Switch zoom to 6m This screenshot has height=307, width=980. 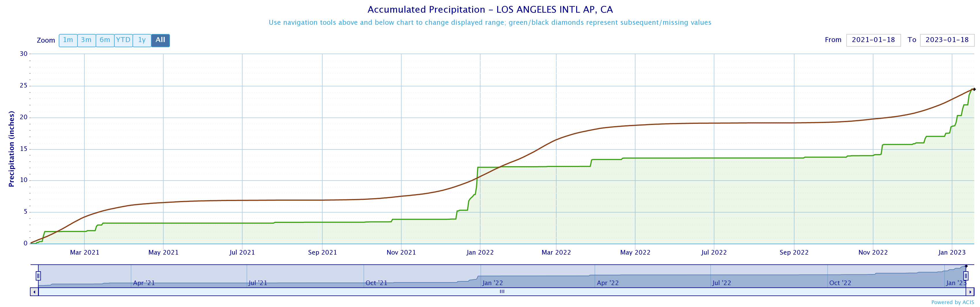tap(105, 40)
